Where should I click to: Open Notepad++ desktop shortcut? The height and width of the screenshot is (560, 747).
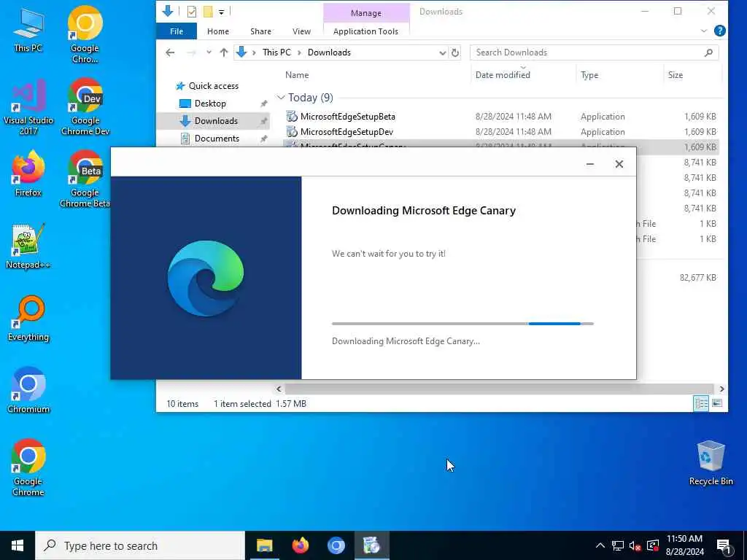tap(28, 246)
